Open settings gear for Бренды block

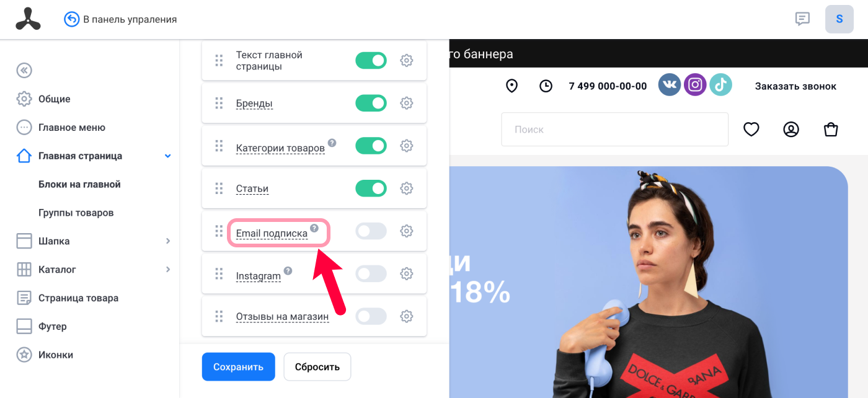407,103
